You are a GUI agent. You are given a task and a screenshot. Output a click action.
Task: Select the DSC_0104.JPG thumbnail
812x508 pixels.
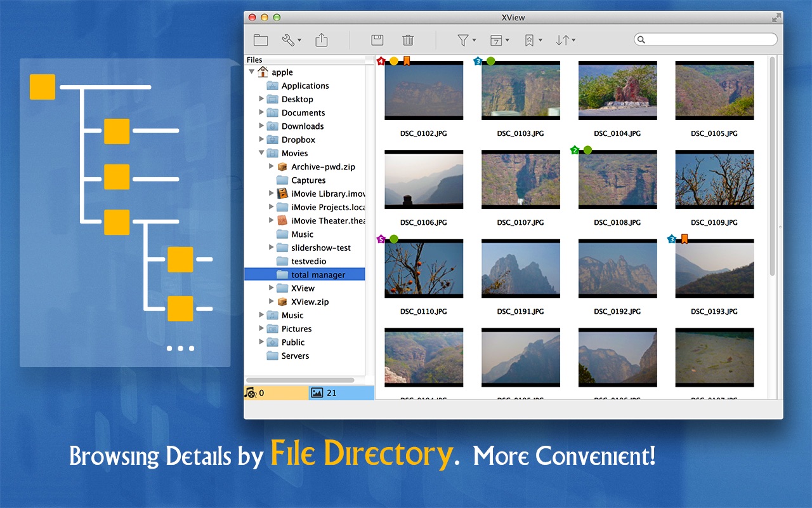[617, 90]
